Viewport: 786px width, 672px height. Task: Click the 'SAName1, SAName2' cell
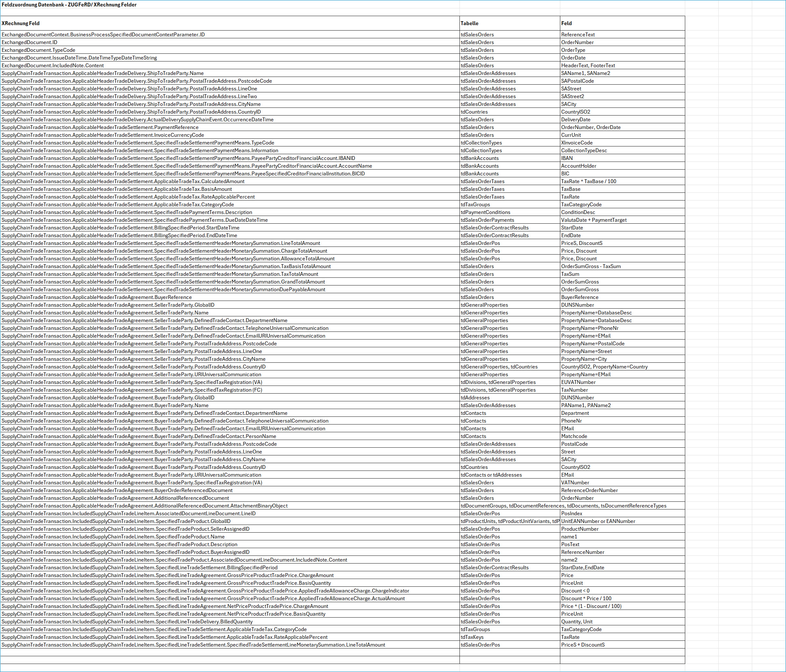(622, 73)
